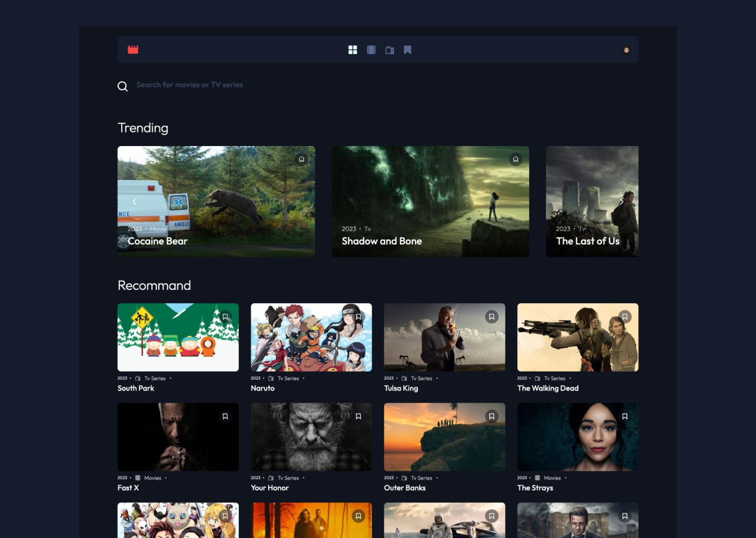The width and height of the screenshot is (756, 538).
Task: Click the red clapperboard logo
Action: tap(133, 49)
